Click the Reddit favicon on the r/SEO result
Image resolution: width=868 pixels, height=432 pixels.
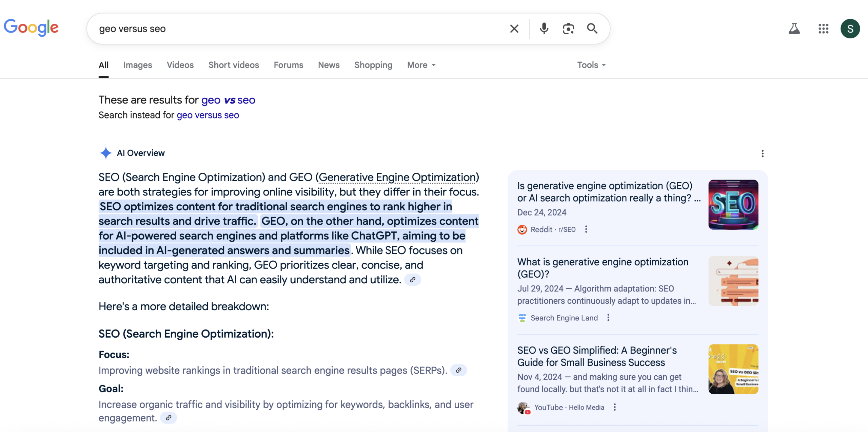(522, 229)
